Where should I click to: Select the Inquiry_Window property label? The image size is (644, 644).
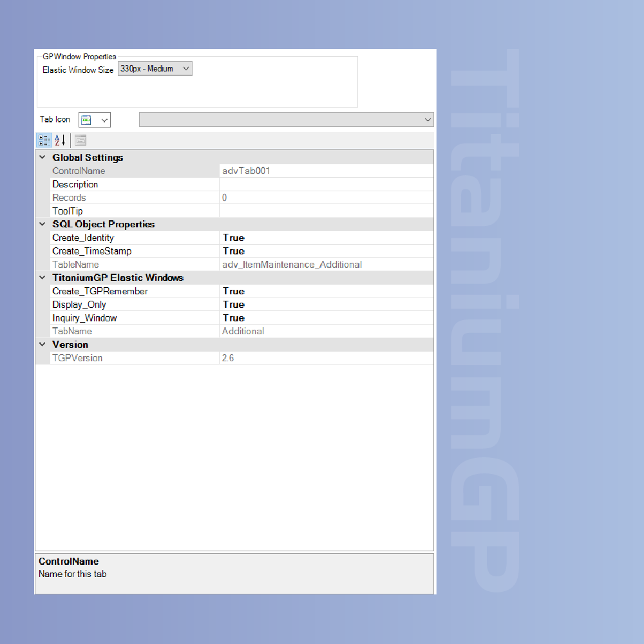pyautogui.click(x=84, y=318)
